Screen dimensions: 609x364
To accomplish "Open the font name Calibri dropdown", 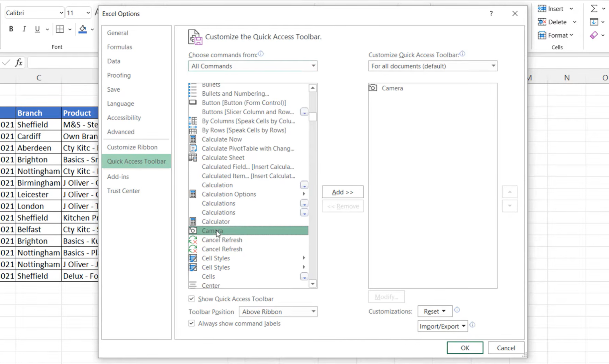I will [61, 13].
